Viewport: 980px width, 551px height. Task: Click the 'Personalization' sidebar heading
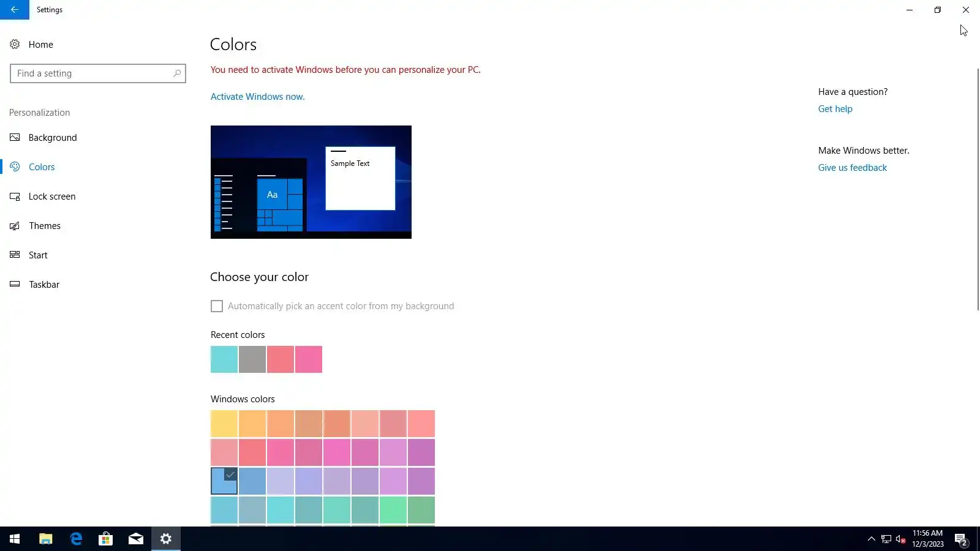[x=39, y=113]
